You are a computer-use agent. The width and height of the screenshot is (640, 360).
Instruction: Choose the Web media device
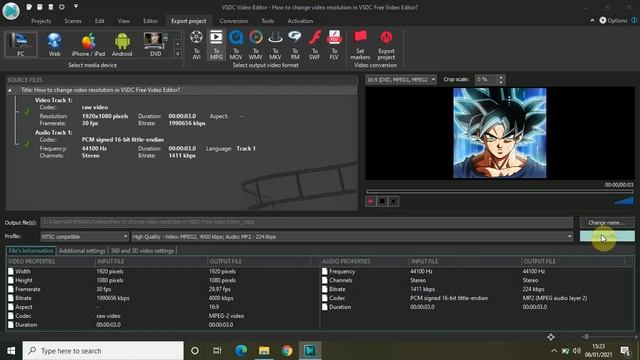[x=54, y=44]
